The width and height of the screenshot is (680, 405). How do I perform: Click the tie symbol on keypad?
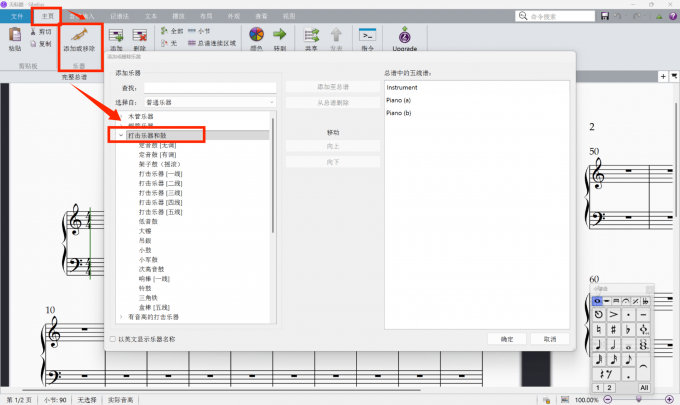[x=643, y=366]
